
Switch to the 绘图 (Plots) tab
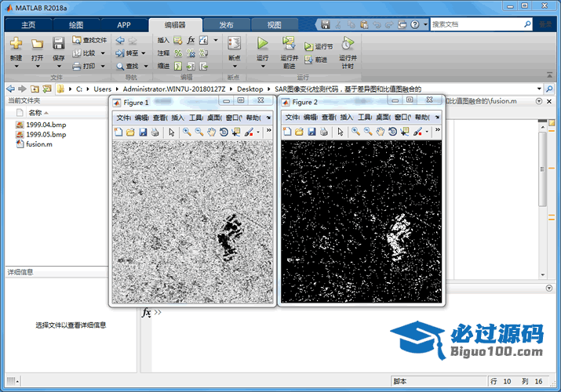tap(76, 25)
